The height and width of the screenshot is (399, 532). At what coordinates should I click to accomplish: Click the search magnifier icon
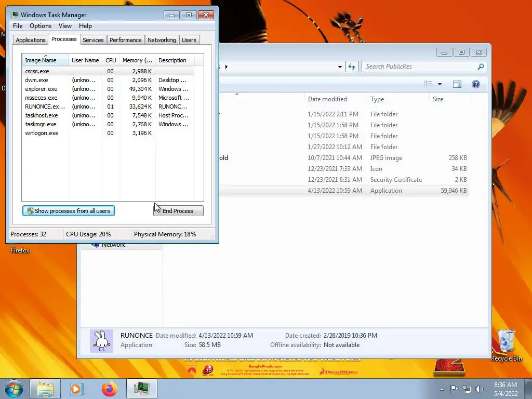coord(481,66)
